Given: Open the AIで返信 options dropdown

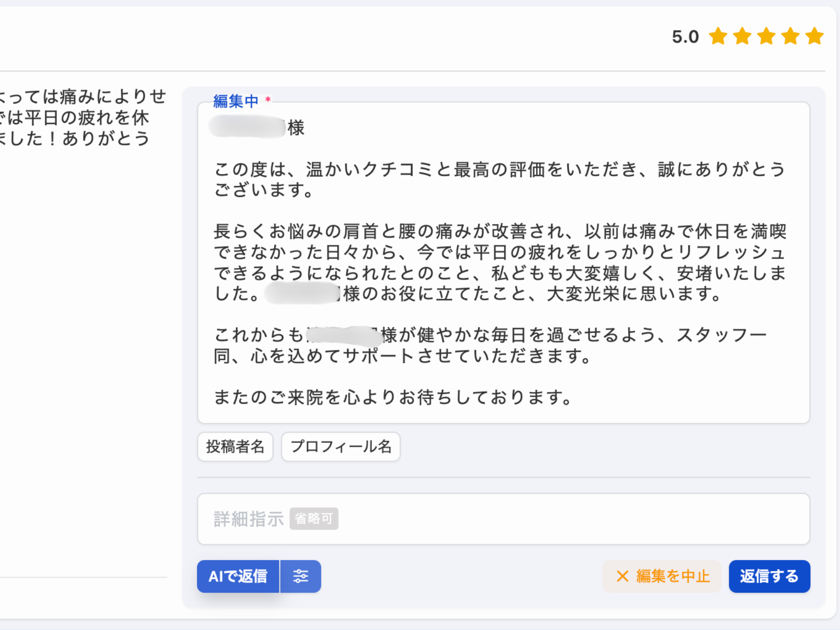Looking at the screenshot, I should click(x=300, y=576).
